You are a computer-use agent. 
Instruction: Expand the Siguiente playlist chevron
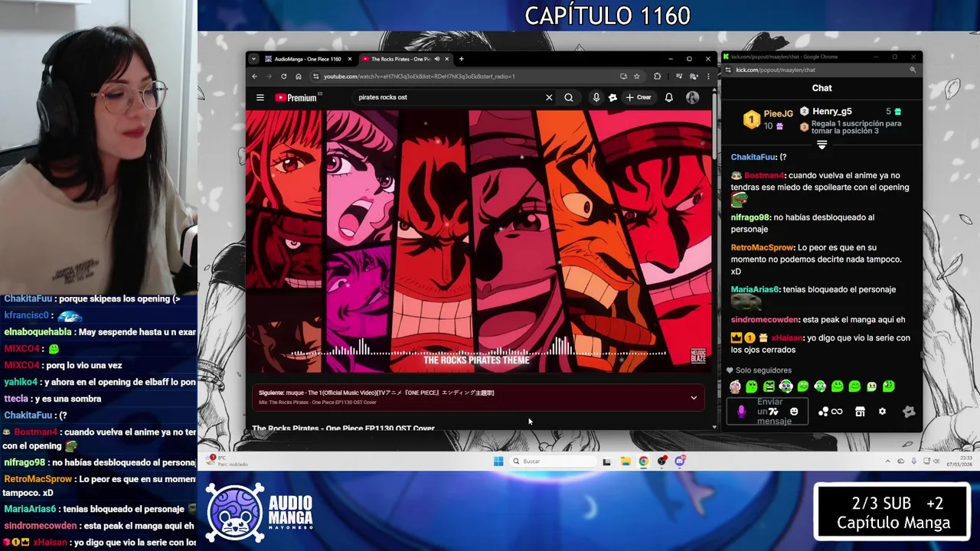[x=694, y=397]
